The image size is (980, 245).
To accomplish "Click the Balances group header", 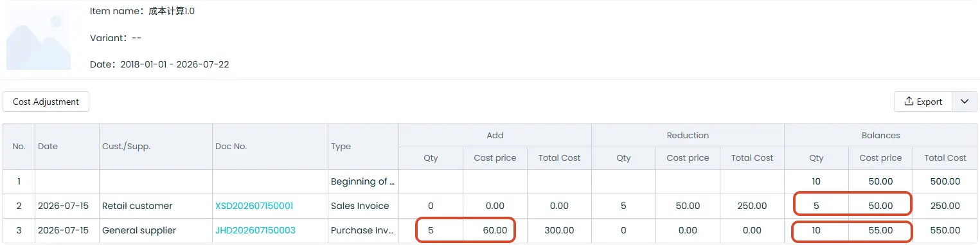I will tap(880, 136).
